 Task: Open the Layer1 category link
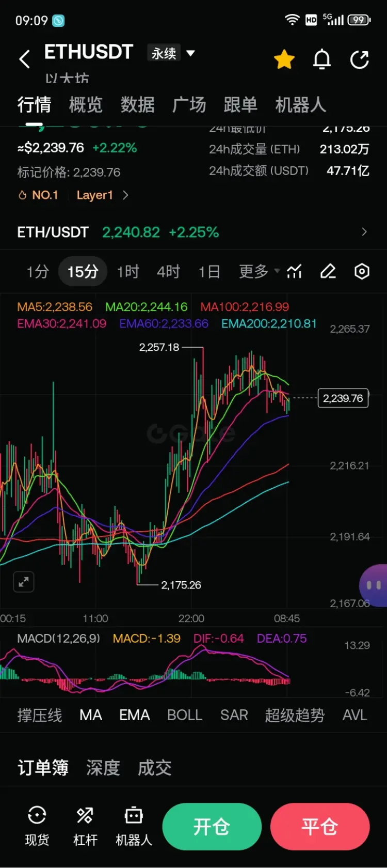tap(94, 195)
